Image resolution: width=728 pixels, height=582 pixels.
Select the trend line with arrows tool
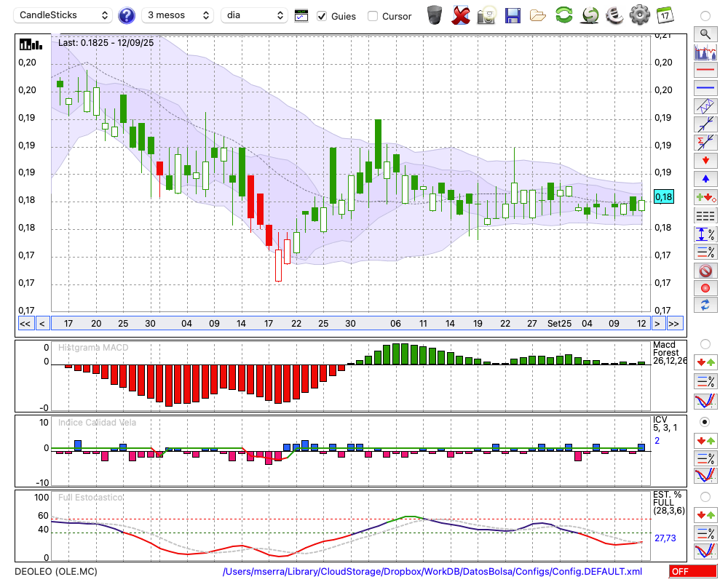[705, 124]
